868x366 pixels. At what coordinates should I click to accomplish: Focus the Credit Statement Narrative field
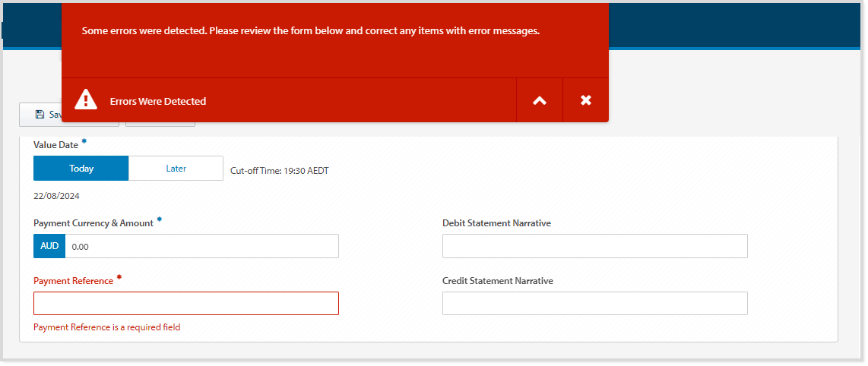coord(594,304)
